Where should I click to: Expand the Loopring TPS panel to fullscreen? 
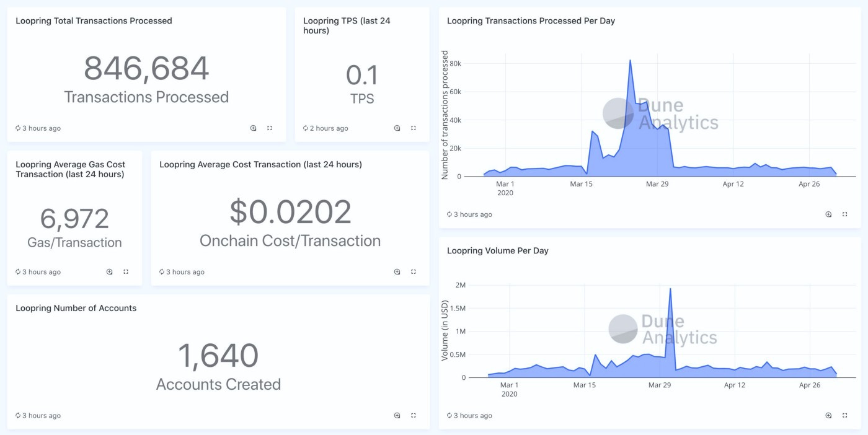tap(414, 128)
